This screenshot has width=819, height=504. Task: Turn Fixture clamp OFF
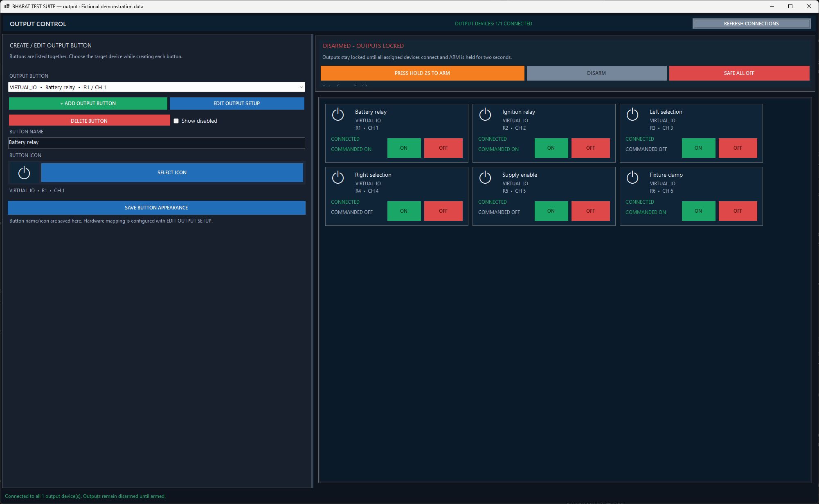click(738, 211)
